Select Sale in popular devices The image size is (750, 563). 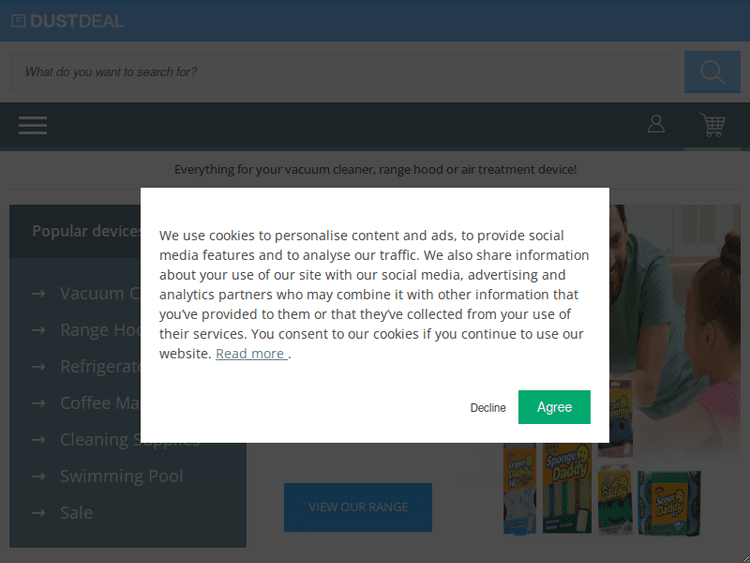coord(77,513)
